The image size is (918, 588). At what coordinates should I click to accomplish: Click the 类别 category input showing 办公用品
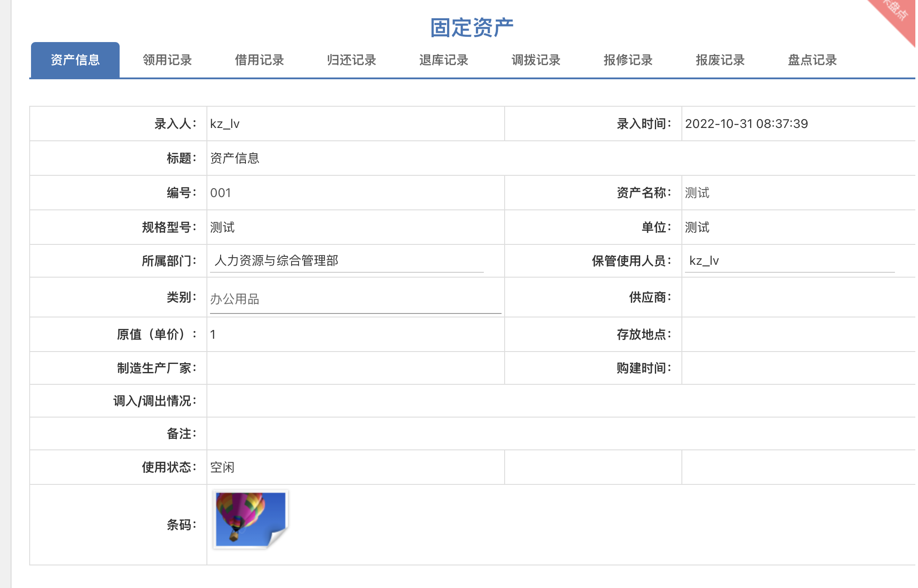[x=354, y=299]
